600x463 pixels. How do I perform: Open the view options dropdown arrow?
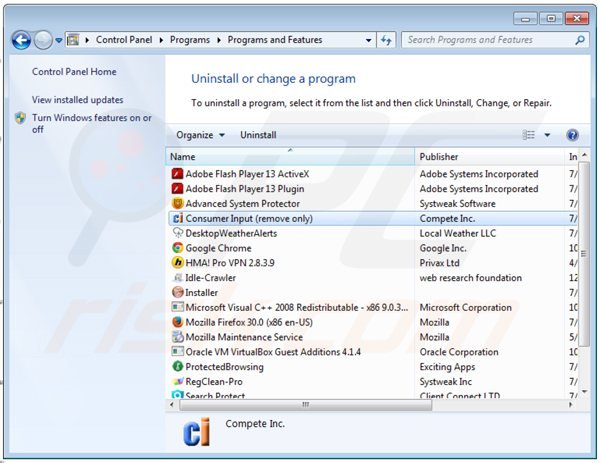coord(547,135)
